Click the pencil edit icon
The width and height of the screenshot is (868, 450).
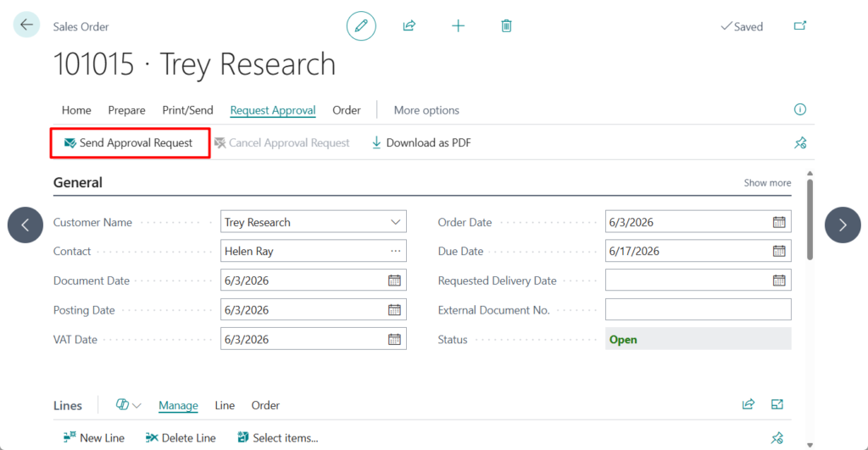pos(361,26)
